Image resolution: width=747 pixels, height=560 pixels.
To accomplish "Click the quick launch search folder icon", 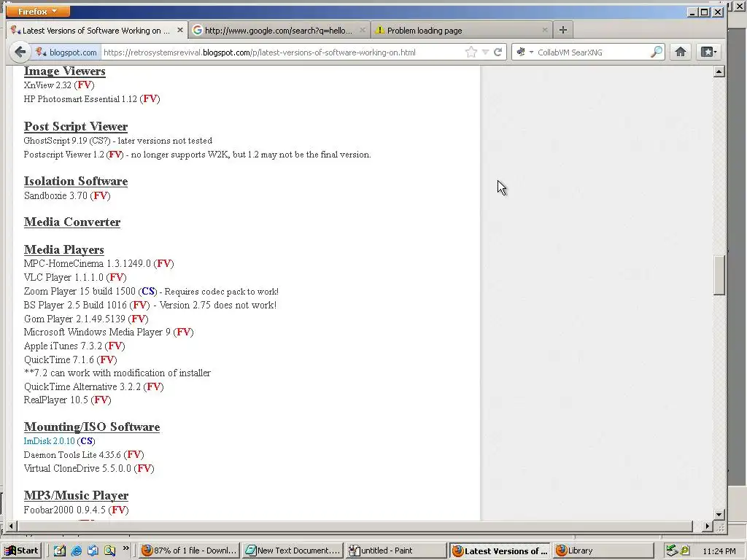I will point(109,551).
